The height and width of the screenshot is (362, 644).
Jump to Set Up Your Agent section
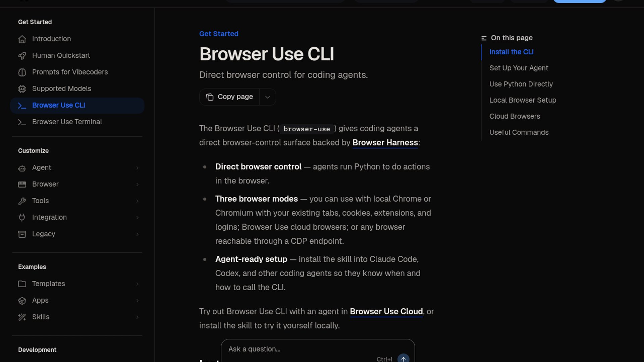(519, 68)
